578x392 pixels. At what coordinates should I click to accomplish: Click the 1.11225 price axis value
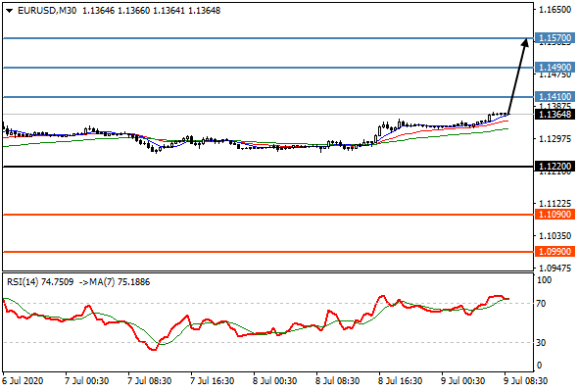click(x=554, y=204)
